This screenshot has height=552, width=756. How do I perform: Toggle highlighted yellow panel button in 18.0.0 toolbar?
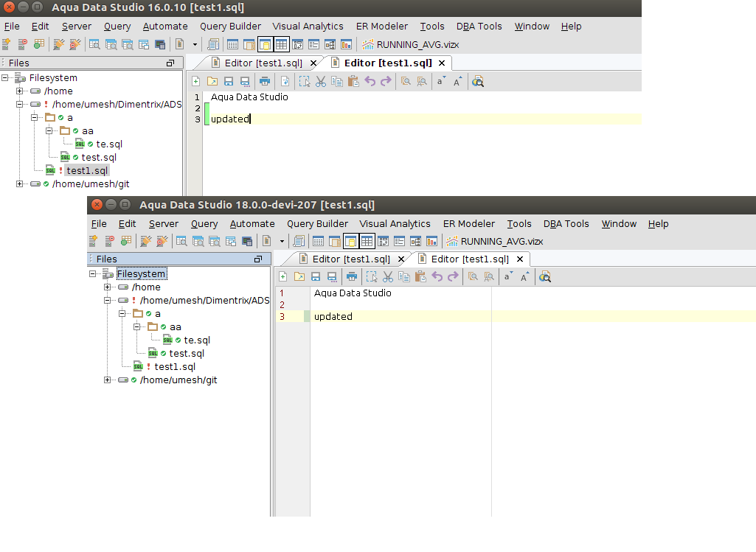pos(350,241)
